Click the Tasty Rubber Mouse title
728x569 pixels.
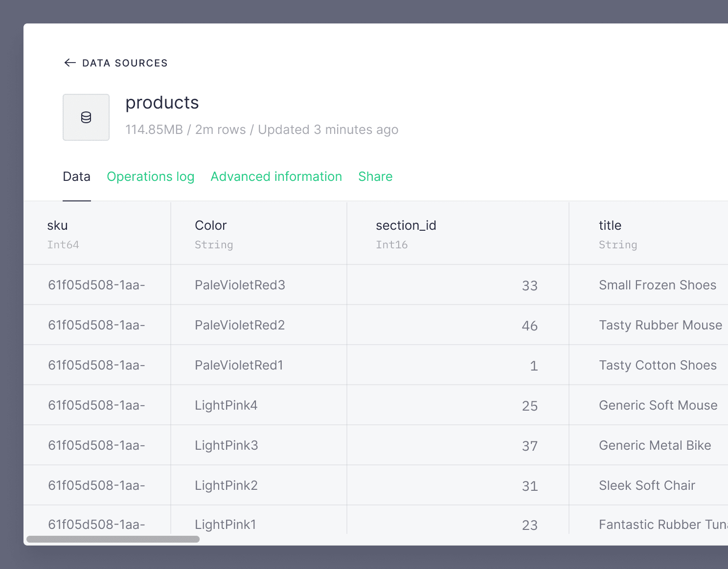(660, 325)
